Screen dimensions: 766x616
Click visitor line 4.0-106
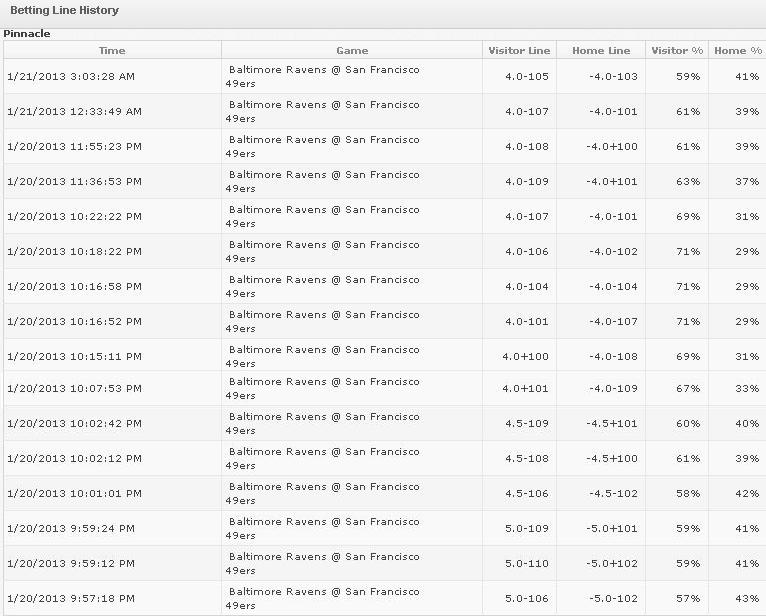527,252
